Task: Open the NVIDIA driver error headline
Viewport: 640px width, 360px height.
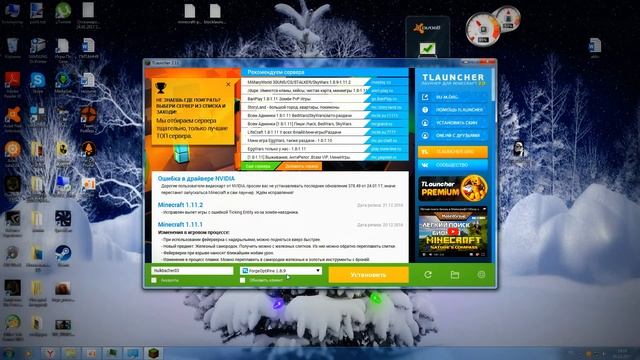Action: tap(196, 178)
